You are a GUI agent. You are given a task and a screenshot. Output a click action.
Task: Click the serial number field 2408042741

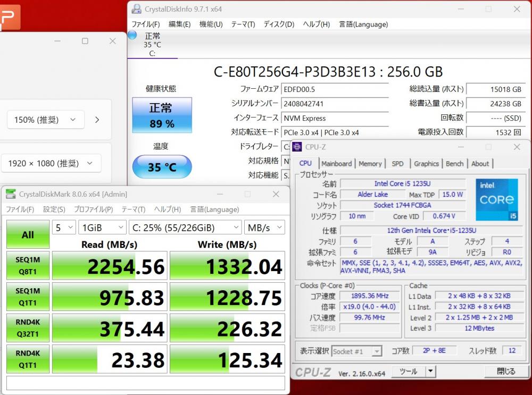pos(335,104)
